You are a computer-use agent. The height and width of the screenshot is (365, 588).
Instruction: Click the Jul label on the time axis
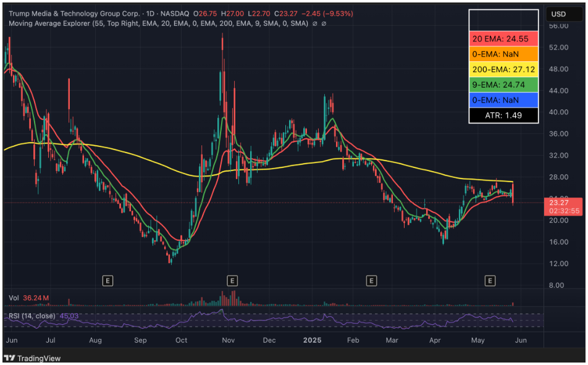tap(50, 340)
